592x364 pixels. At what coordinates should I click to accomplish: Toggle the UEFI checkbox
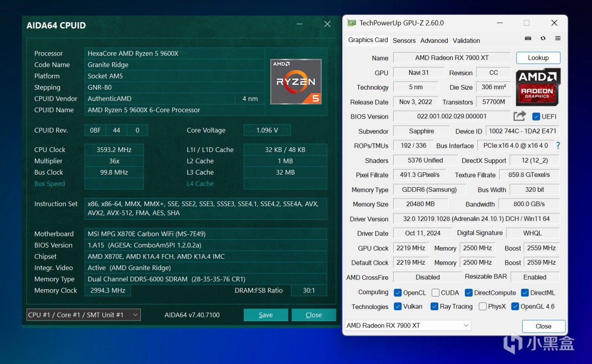coord(536,116)
